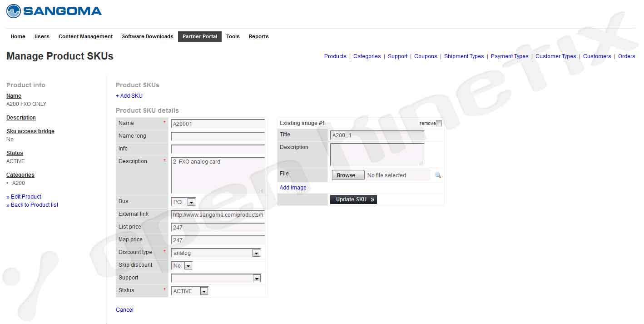644x324 pixels.
Task: Open the Payment Types link
Action: [x=510, y=56]
